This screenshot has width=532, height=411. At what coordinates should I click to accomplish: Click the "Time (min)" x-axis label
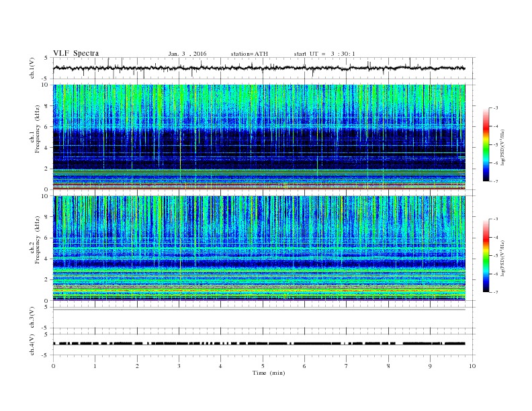(x=269, y=373)
